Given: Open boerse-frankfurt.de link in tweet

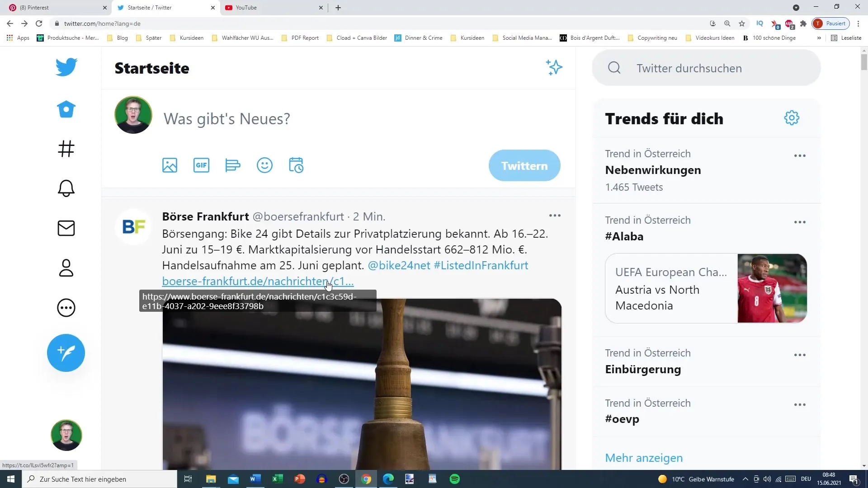Looking at the screenshot, I should click(x=258, y=281).
